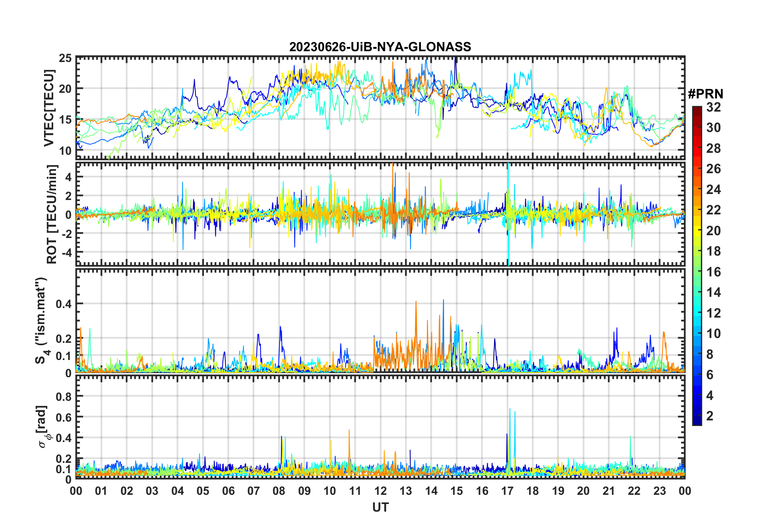Image resolution: width=761 pixels, height=532 pixels.
Task: Select colorbar tick label 18
Action: click(713, 251)
